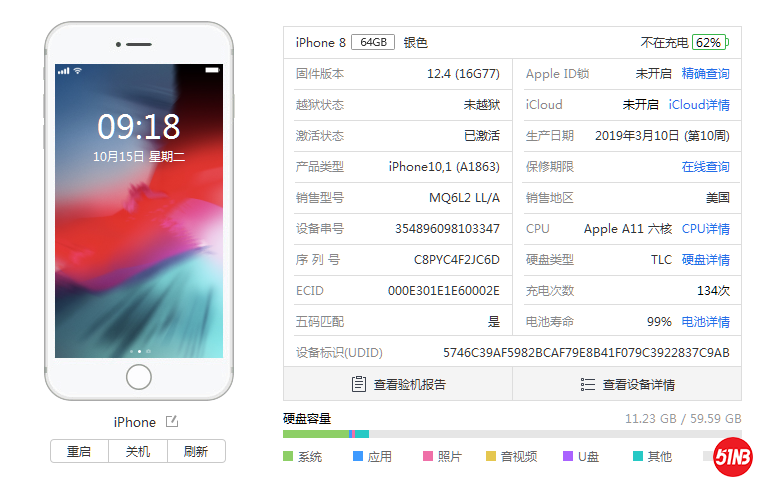Click the battery 62% charge indicator
The image size is (763, 487).
coord(709,43)
